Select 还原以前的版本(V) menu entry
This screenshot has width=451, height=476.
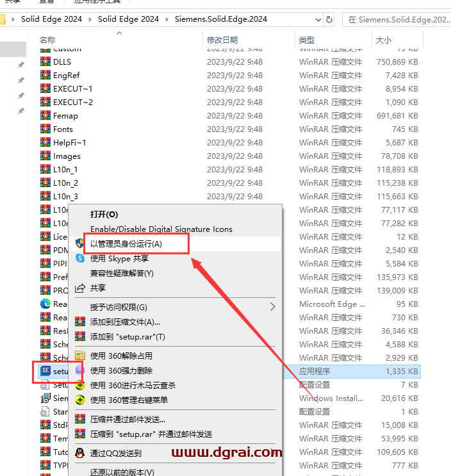pyautogui.click(x=122, y=472)
